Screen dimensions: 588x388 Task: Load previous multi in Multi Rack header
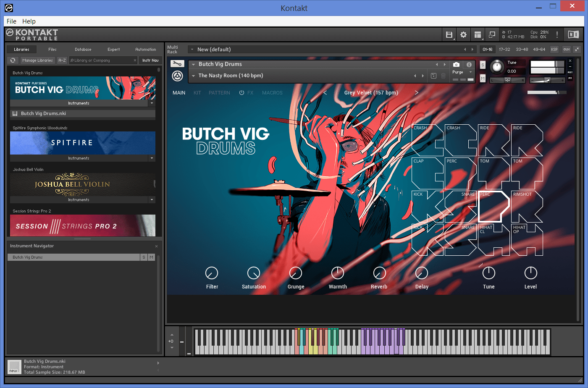tap(465, 50)
